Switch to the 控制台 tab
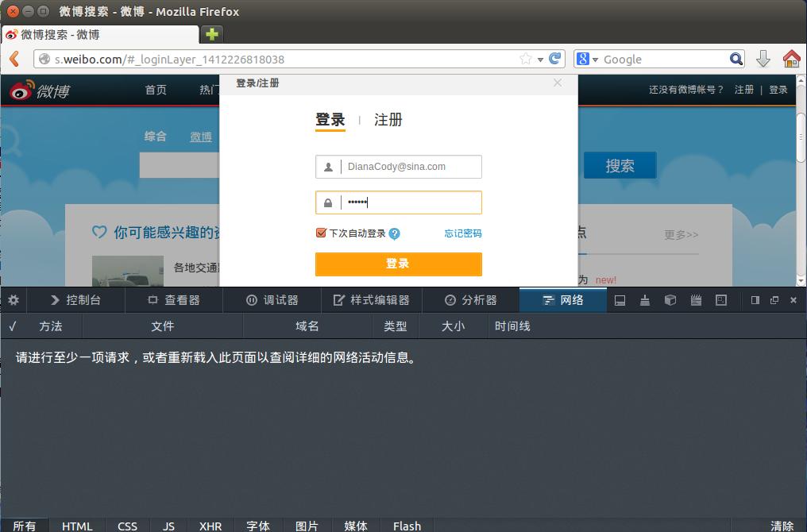This screenshot has width=807, height=532. [75, 300]
